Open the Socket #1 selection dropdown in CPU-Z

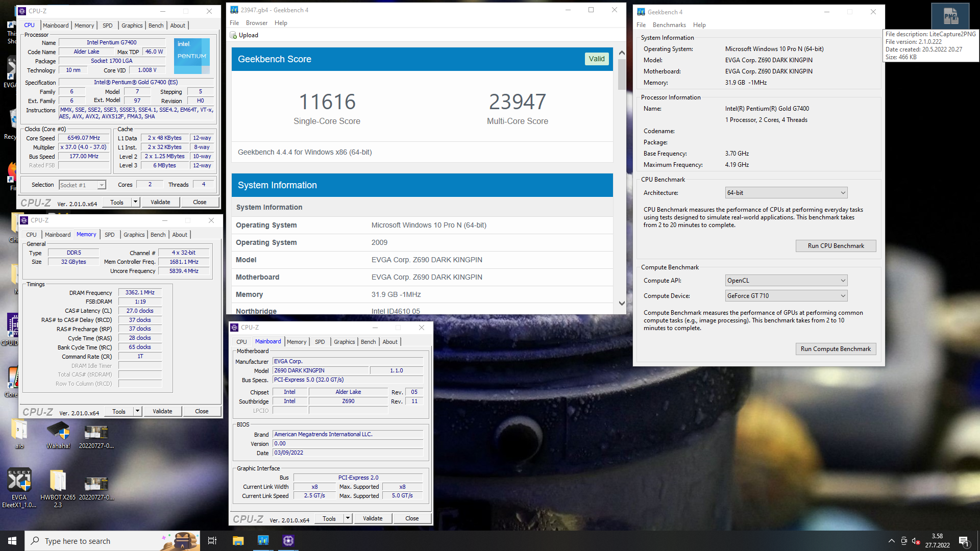tap(82, 185)
